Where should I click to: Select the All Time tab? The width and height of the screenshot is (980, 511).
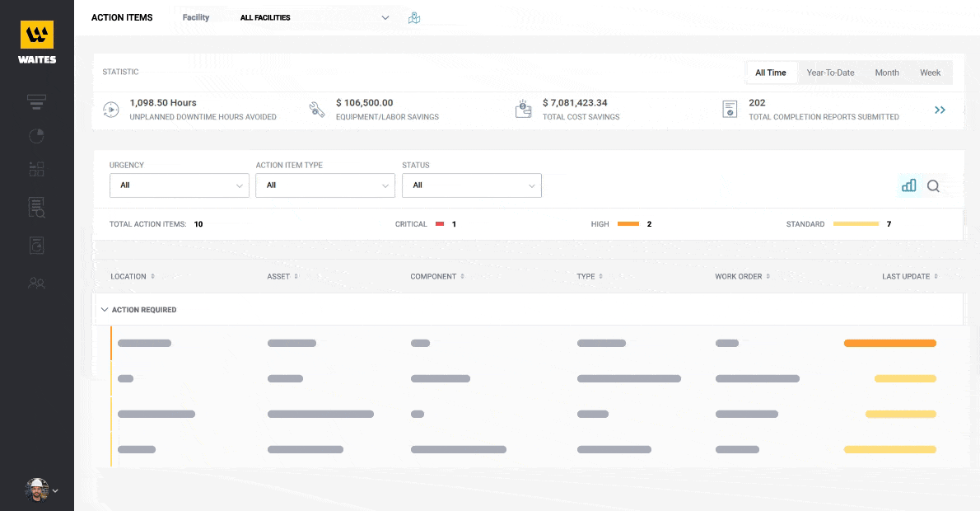click(x=771, y=73)
